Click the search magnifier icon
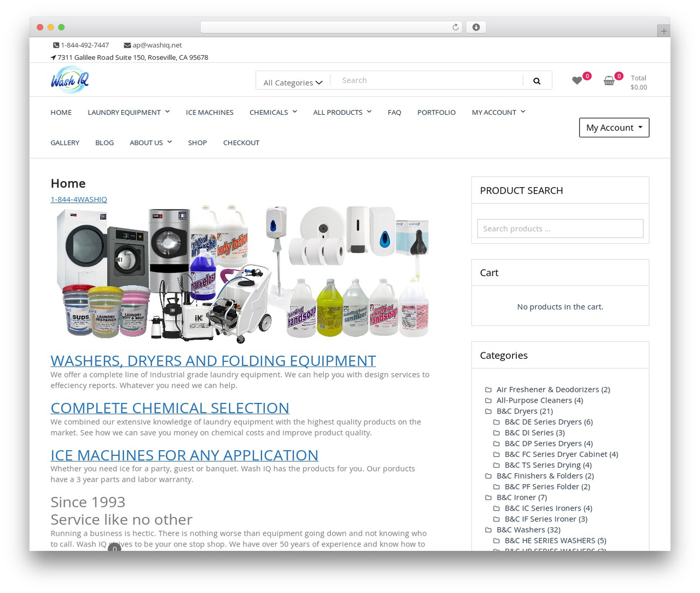The image size is (700, 593). pyautogui.click(x=536, y=81)
